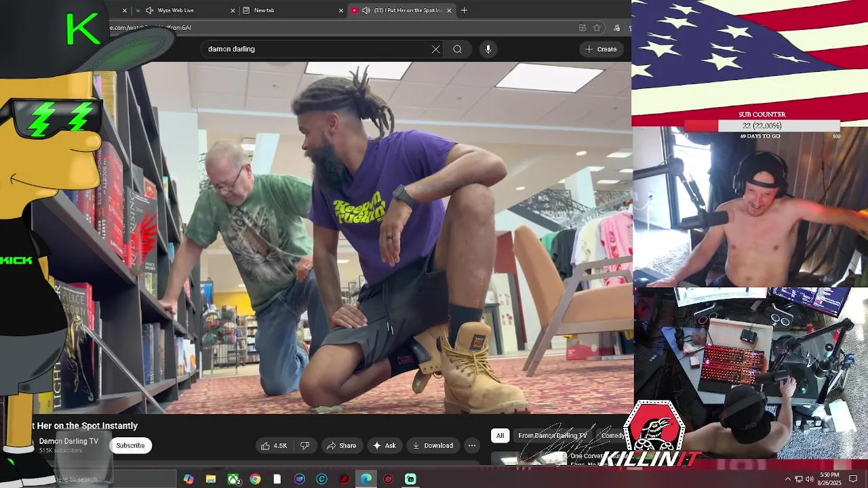Open a new browser tab with plus

pyautogui.click(x=464, y=10)
